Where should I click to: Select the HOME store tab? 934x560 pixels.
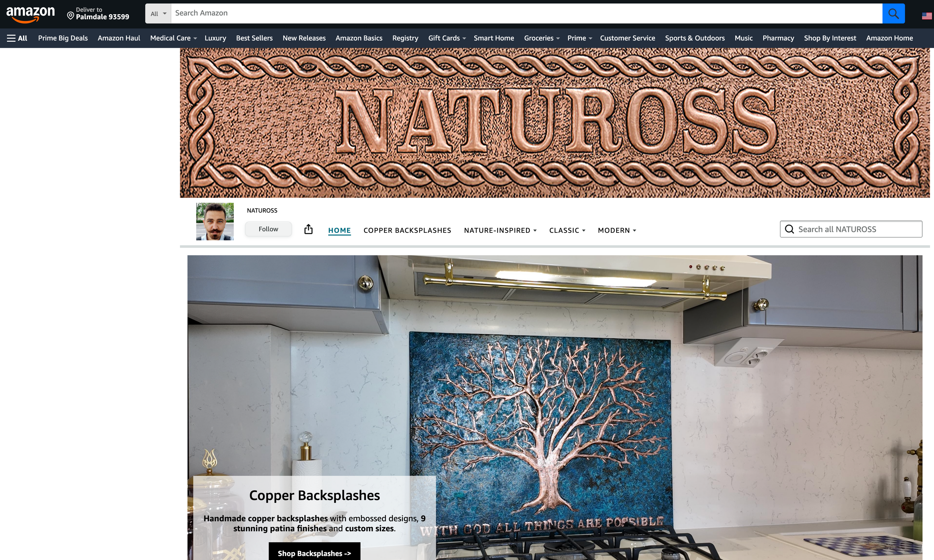(x=339, y=230)
